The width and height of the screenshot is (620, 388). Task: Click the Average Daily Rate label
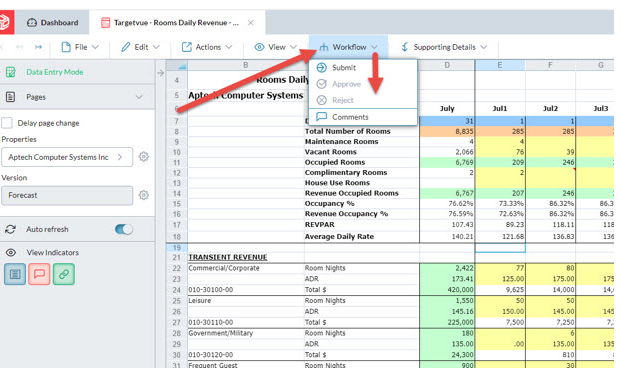[339, 237]
